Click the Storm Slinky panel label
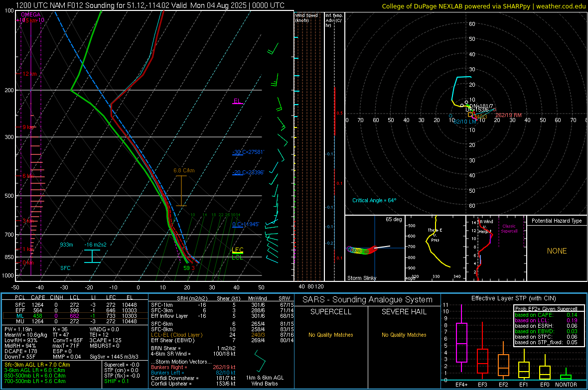 pyautogui.click(x=361, y=278)
